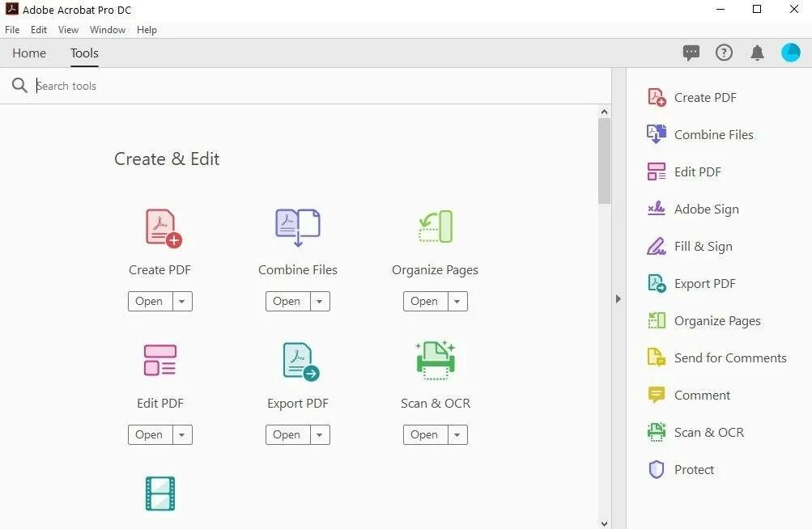The width and height of the screenshot is (812, 529).
Task: Click the 'Combine Files' label in the main grid
Action: tap(298, 269)
